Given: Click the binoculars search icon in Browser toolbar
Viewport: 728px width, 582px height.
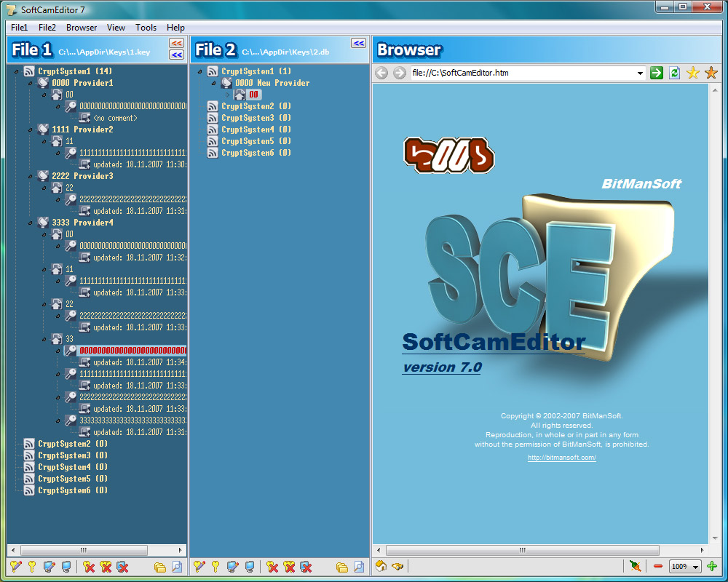Looking at the screenshot, I should tap(397, 566).
